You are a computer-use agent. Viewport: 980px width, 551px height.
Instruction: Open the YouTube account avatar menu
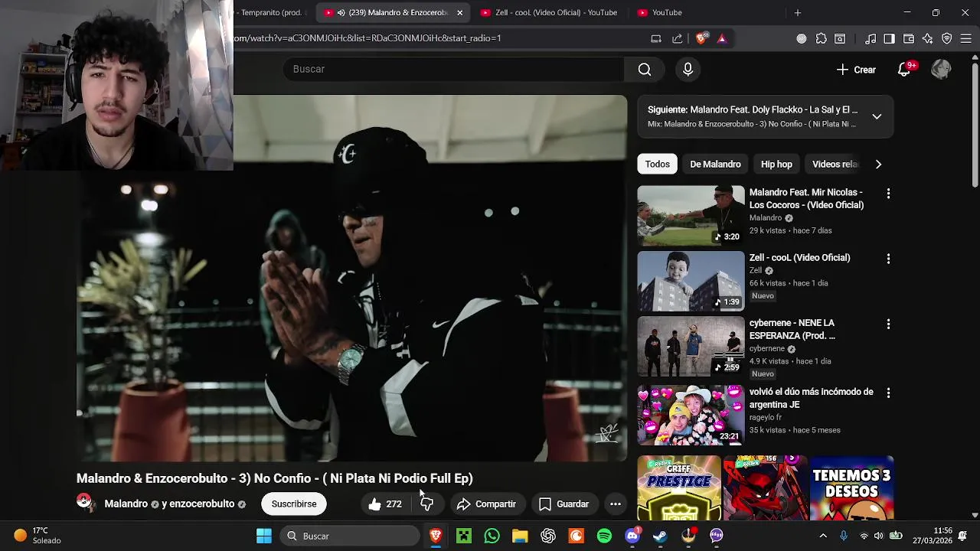941,70
